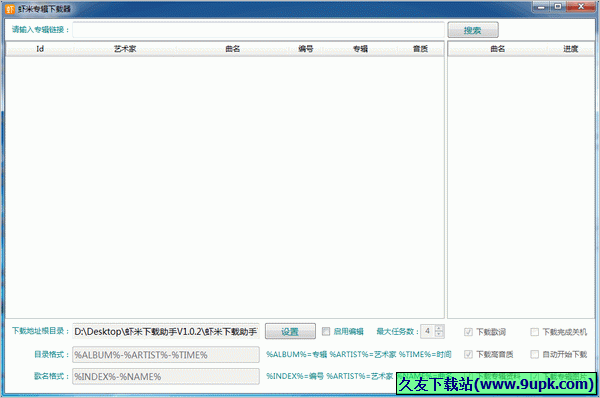This screenshot has width=600, height=398.
Task: Click the 最大任务数 value field
Action: tap(428, 331)
